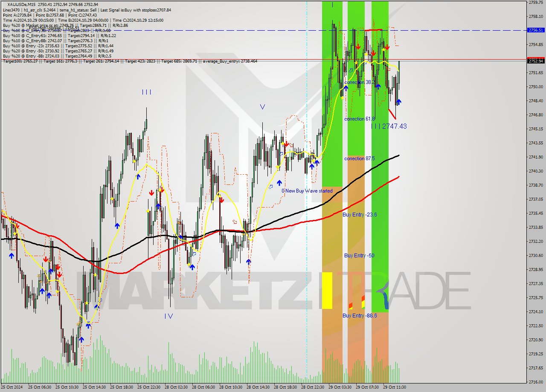This screenshot has width=546, height=392.
Task: Click the 'Buy %20 @ Entry -50' line
Action: click(58, 51)
